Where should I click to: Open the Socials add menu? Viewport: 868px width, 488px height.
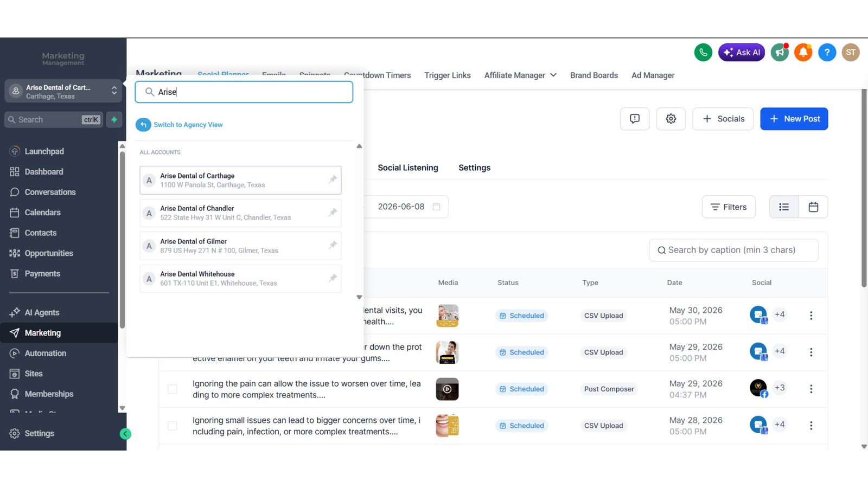pos(723,119)
